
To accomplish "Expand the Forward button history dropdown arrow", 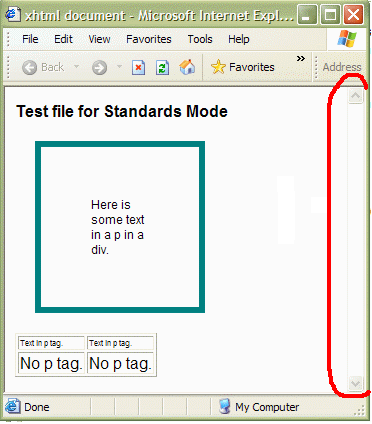I will 119,66.
